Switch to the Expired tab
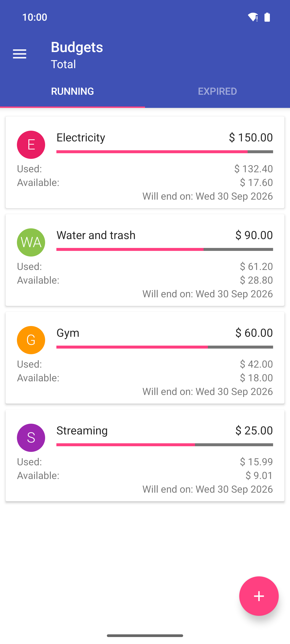Image resolution: width=290 pixels, height=644 pixels. tap(218, 91)
